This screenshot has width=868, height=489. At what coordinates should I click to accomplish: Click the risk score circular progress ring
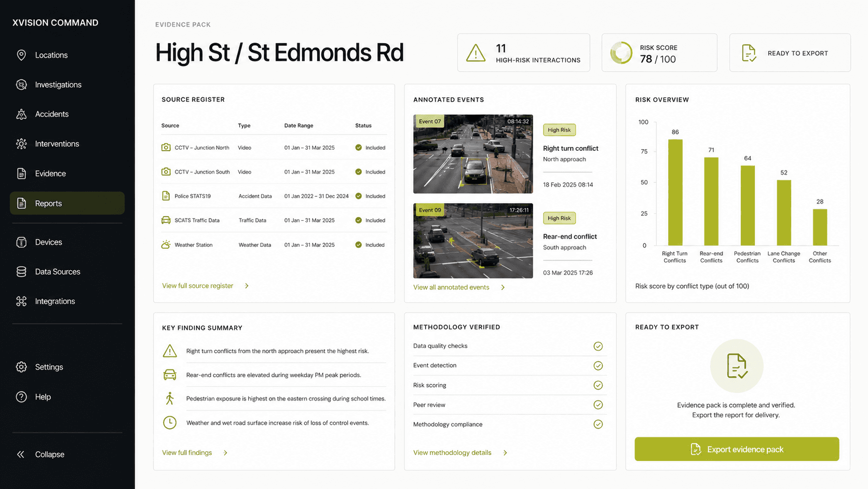coord(621,53)
